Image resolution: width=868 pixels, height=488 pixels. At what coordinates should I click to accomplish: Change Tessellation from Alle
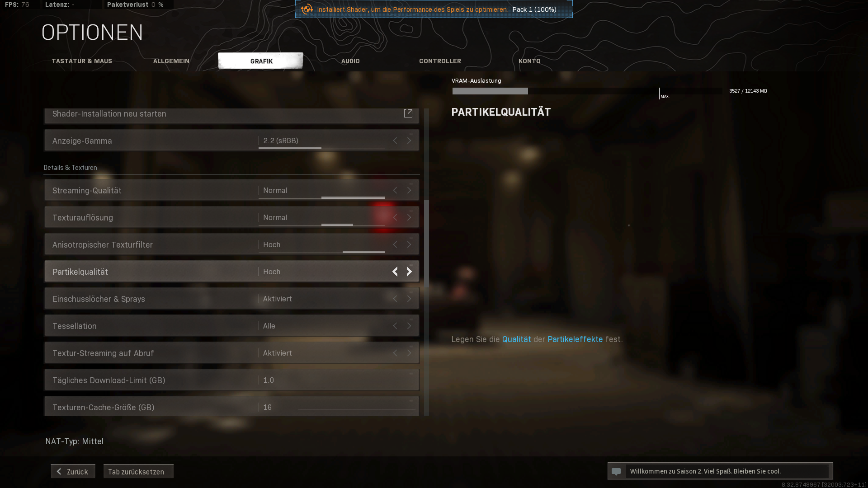pos(409,326)
